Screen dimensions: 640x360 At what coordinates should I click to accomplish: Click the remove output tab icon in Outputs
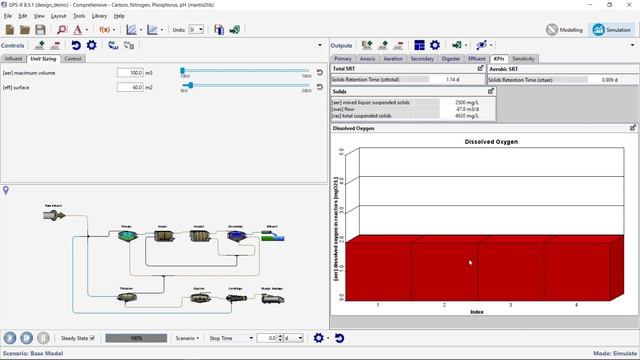398,45
